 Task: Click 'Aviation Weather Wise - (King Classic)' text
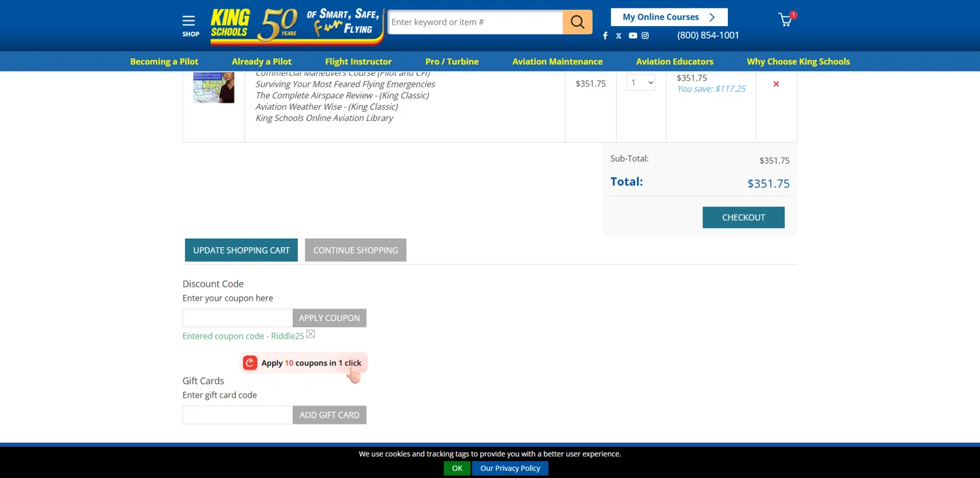pyautogui.click(x=327, y=107)
